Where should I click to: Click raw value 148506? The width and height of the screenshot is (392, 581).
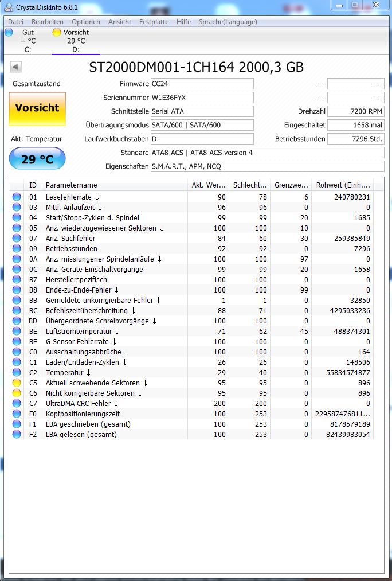click(x=357, y=362)
